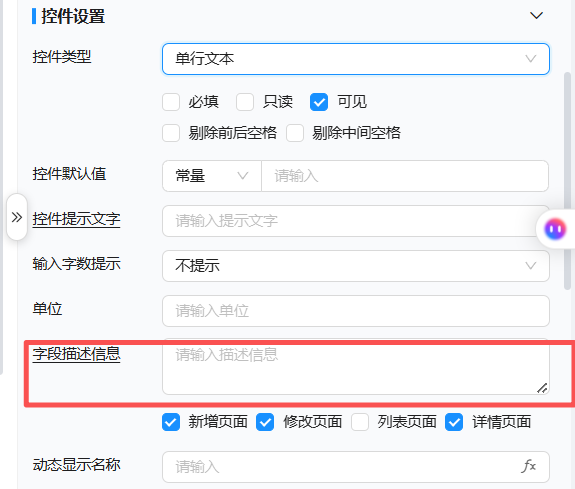Click the vertical scrollbar of the settings panel
This screenshot has width=575, height=489.
click(567, 181)
